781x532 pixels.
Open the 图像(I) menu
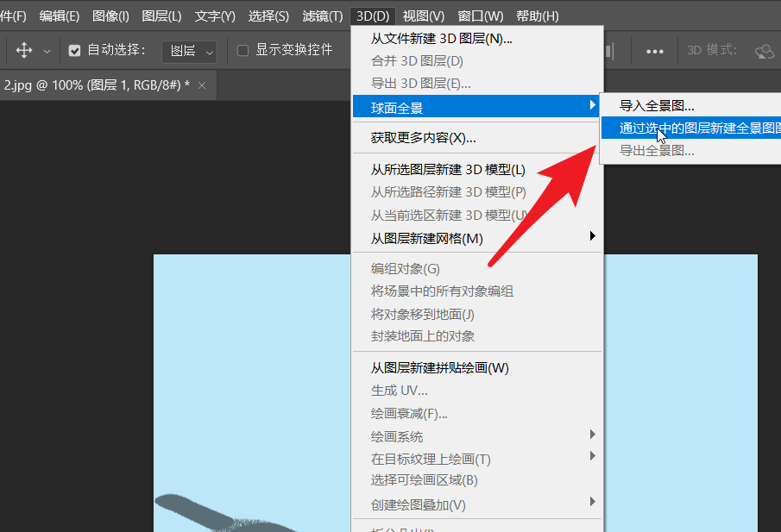click(x=110, y=16)
